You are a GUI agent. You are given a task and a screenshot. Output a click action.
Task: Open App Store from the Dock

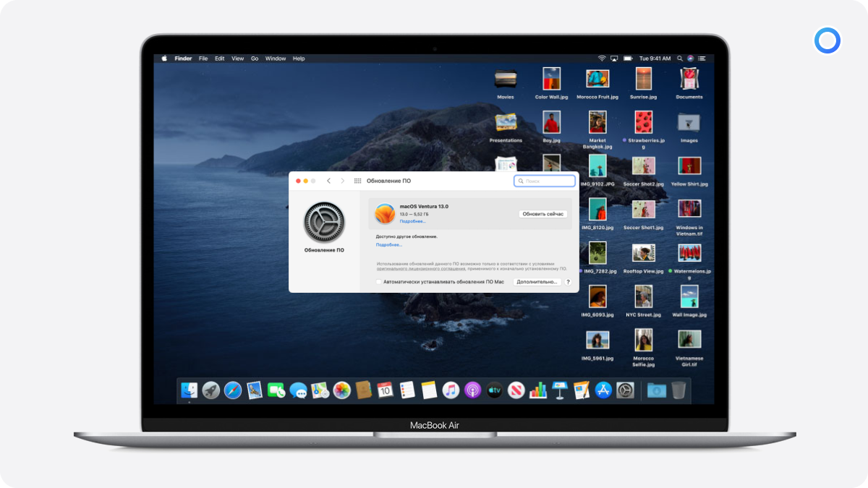pyautogui.click(x=603, y=390)
